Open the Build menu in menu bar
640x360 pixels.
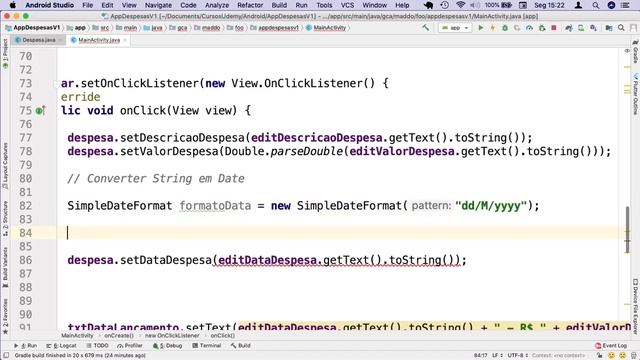tap(279, 5)
